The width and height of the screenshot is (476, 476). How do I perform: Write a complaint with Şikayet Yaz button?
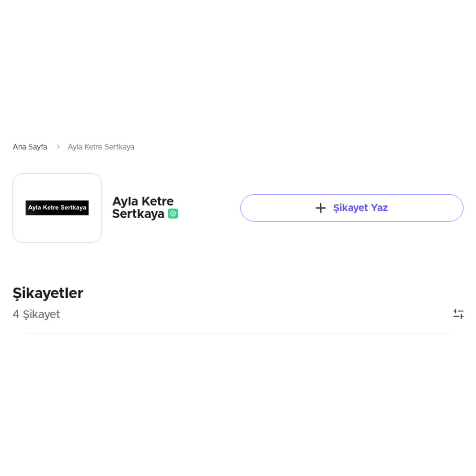352,208
